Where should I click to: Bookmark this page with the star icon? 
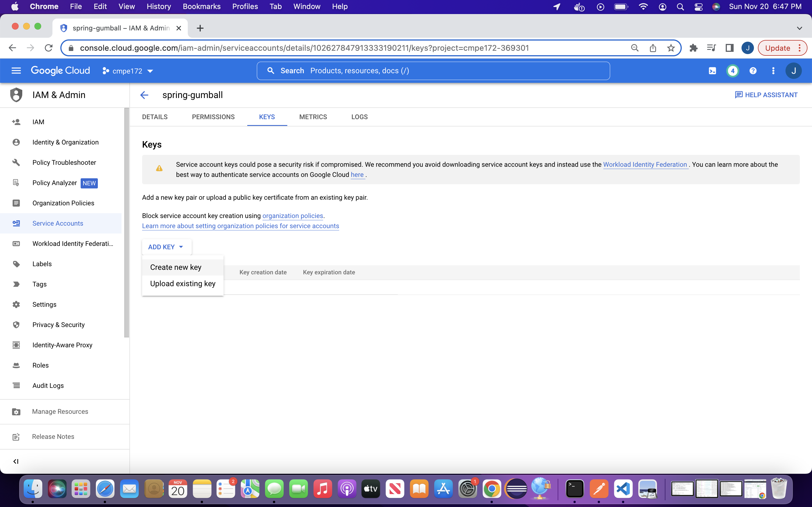(x=671, y=48)
